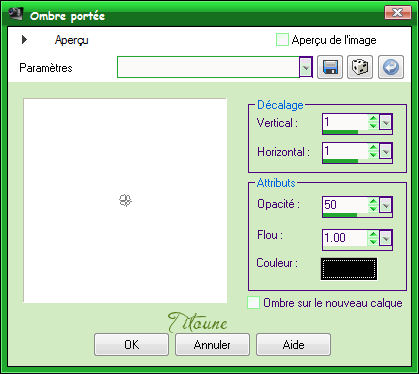Viewport: 419px width, 374px height.
Task: Open the Paramètres presets dropdown
Action: [306, 67]
